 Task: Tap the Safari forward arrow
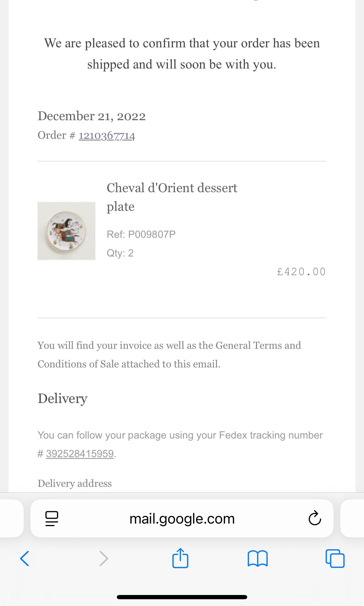click(104, 558)
